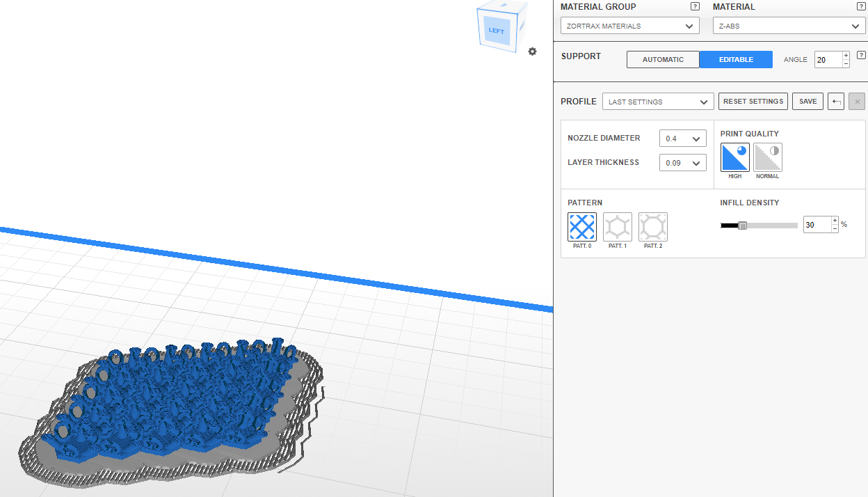
Task: Open help for Material
Action: pyautogui.click(x=861, y=6)
